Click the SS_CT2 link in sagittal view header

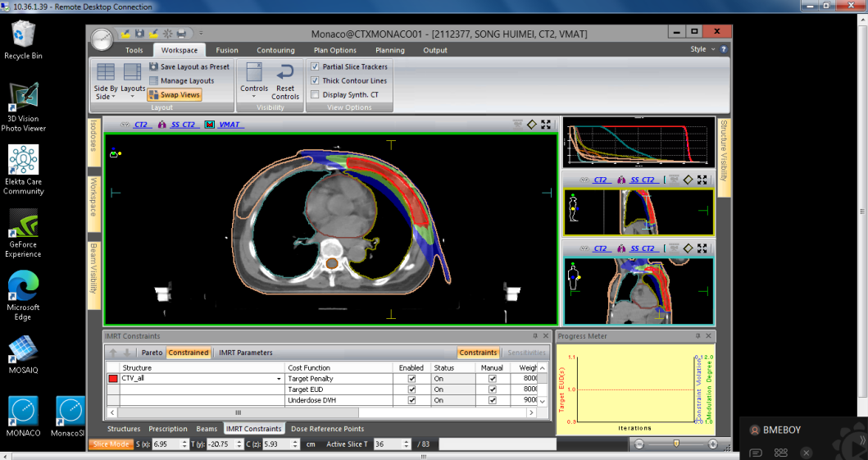point(643,180)
